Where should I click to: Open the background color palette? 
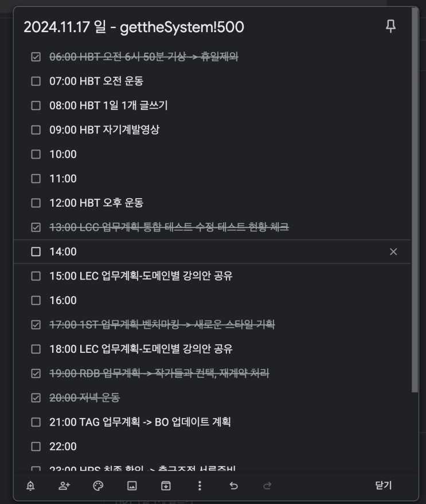[x=98, y=486]
